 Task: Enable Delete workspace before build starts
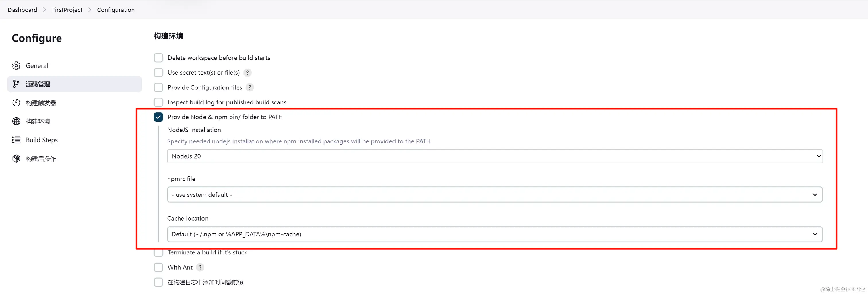click(158, 58)
